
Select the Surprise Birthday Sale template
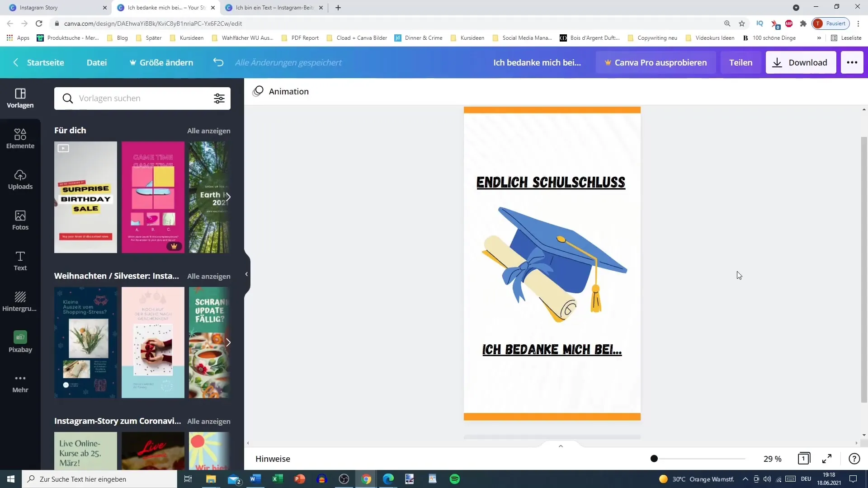click(85, 197)
